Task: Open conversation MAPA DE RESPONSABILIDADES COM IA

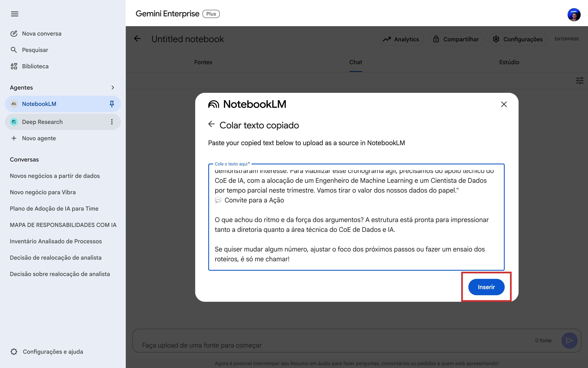Action: [63, 225]
